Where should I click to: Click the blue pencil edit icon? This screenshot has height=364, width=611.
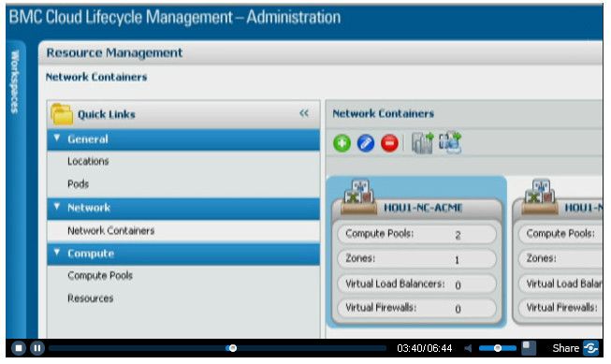tap(366, 143)
